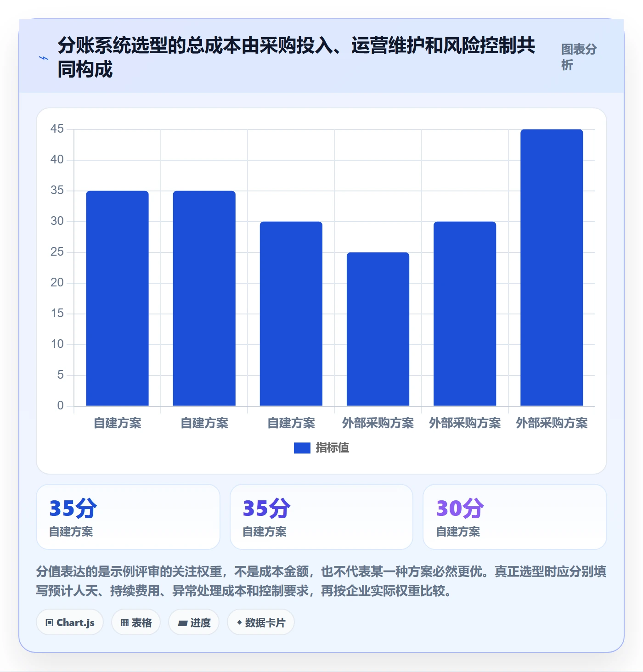
Task: Toggle the 指标值 legend color box
Action: click(302, 448)
